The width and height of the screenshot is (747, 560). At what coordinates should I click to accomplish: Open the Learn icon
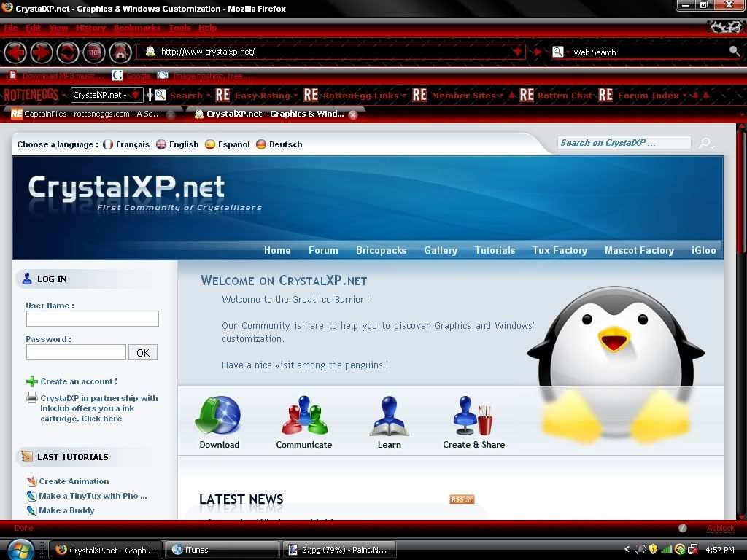[x=389, y=416]
